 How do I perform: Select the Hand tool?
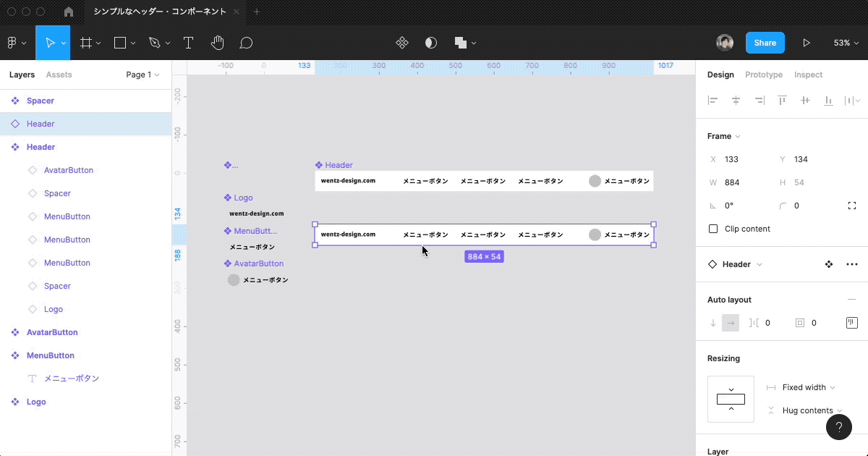217,43
